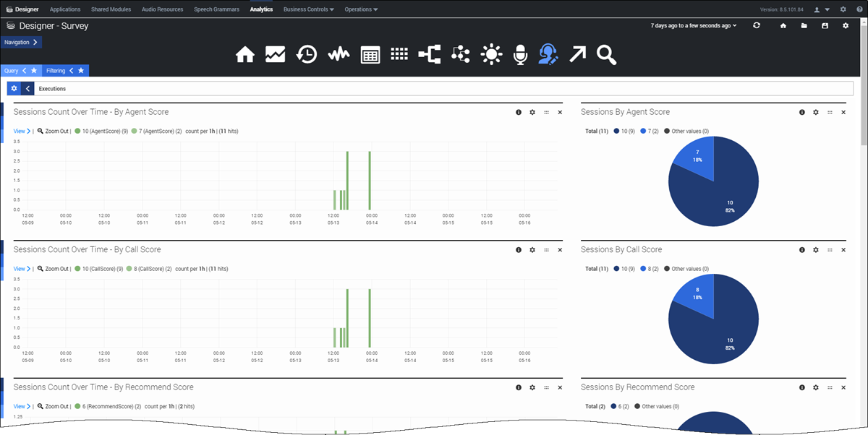Select the line chart analytics icon

276,54
